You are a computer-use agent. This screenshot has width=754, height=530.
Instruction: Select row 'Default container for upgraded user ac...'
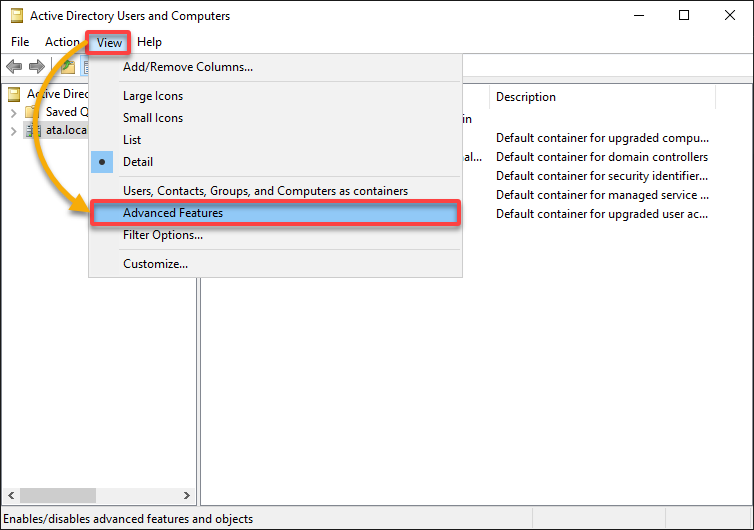pyautogui.click(x=602, y=214)
